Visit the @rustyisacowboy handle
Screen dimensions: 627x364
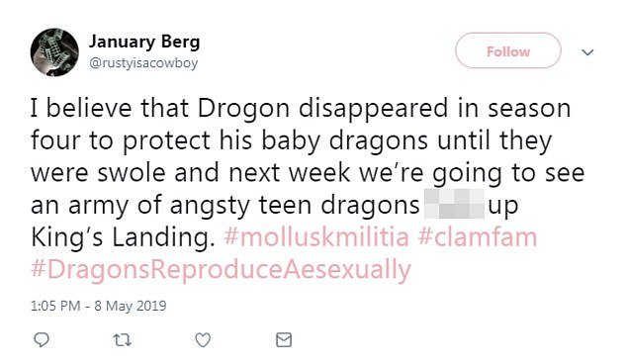pyautogui.click(x=143, y=63)
